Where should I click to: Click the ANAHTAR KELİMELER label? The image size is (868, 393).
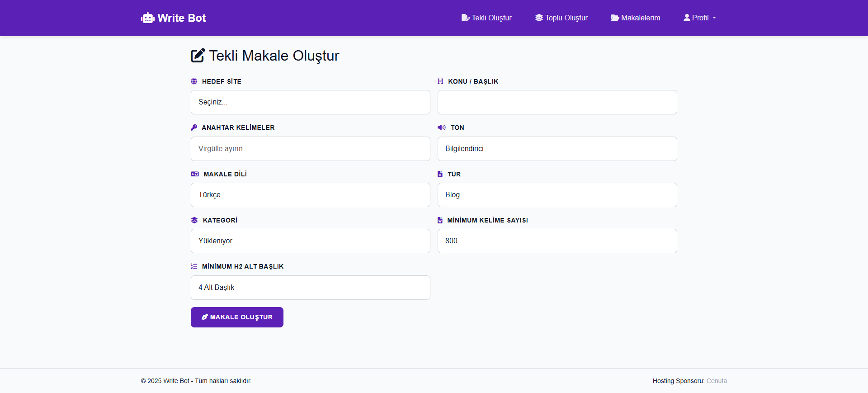pos(238,128)
